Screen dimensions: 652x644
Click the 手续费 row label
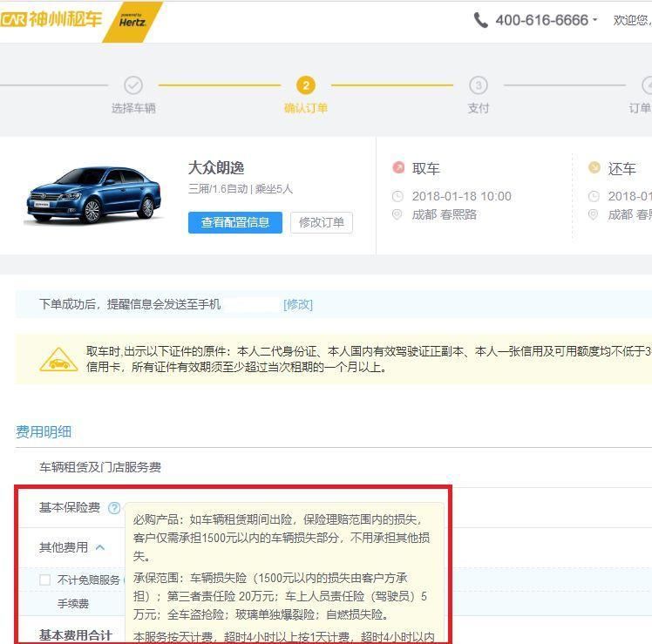click(x=73, y=603)
